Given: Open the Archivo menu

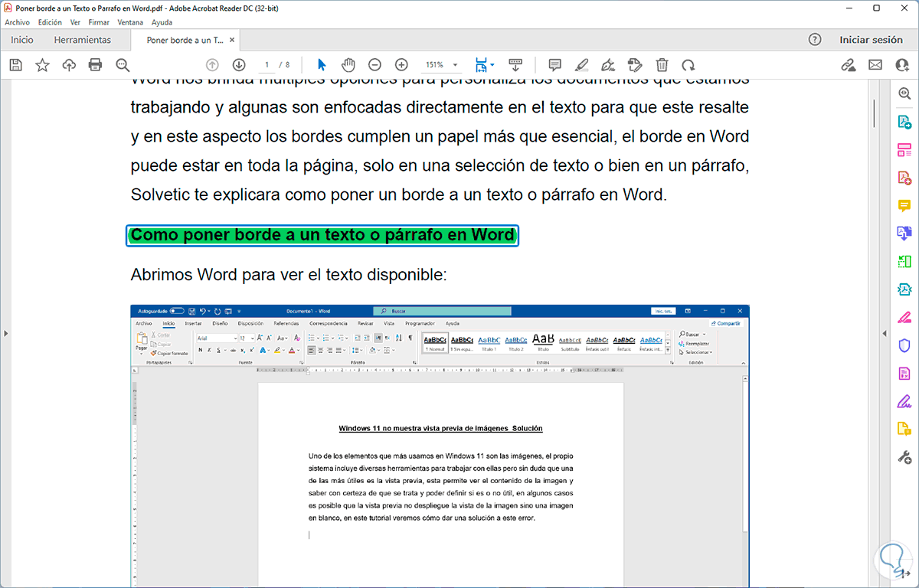Looking at the screenshot, I should point(17,22).
